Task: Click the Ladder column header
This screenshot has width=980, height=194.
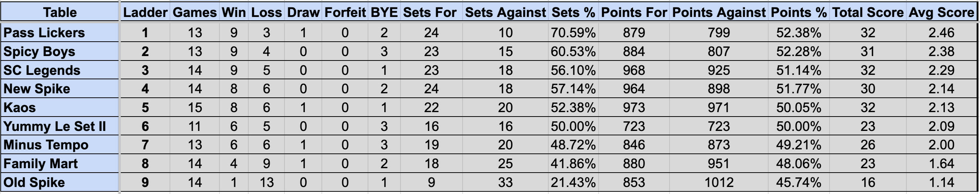Action: point(145,12)
